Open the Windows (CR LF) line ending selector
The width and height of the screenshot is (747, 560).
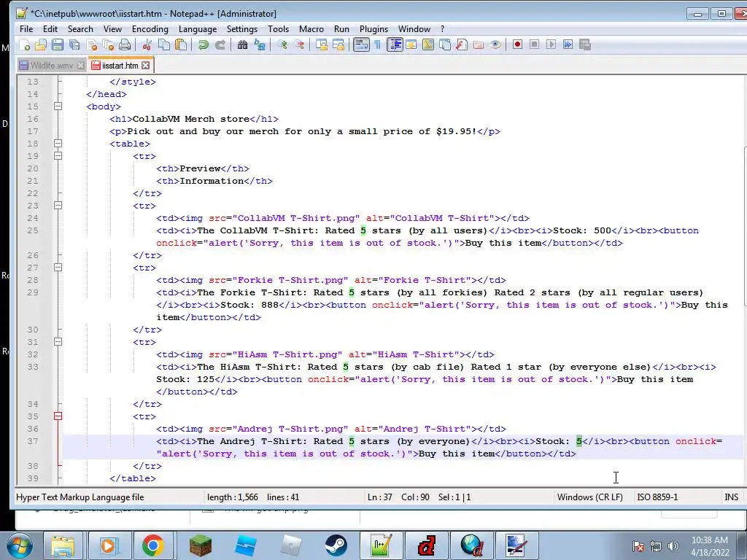[x=589, y=497]
